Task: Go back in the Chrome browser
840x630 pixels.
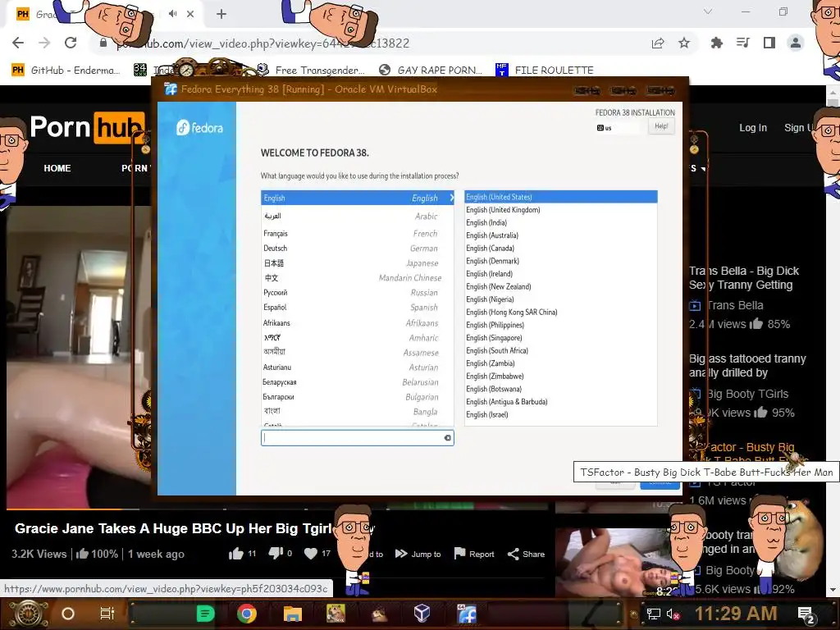Action: (18, 43)
